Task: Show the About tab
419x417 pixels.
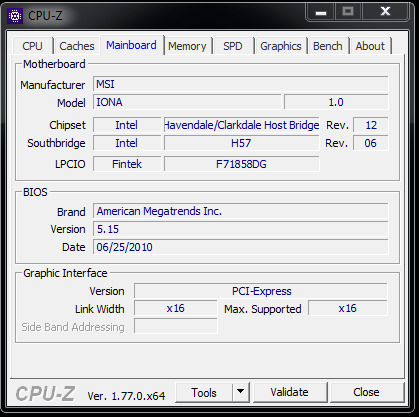Action: 370,46
